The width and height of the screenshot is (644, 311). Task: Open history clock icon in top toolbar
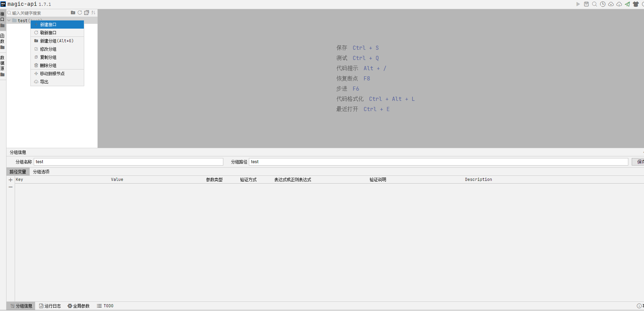603,4
